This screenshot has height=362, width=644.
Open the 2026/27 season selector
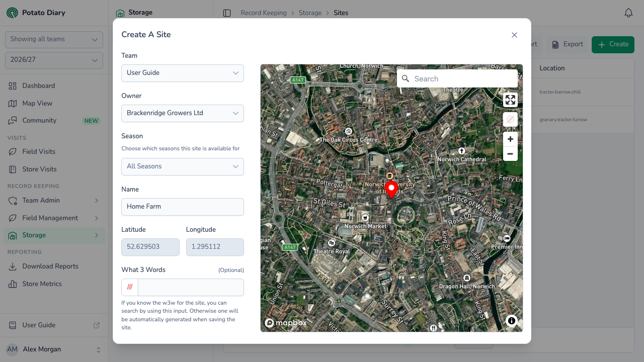pos(54,60)
